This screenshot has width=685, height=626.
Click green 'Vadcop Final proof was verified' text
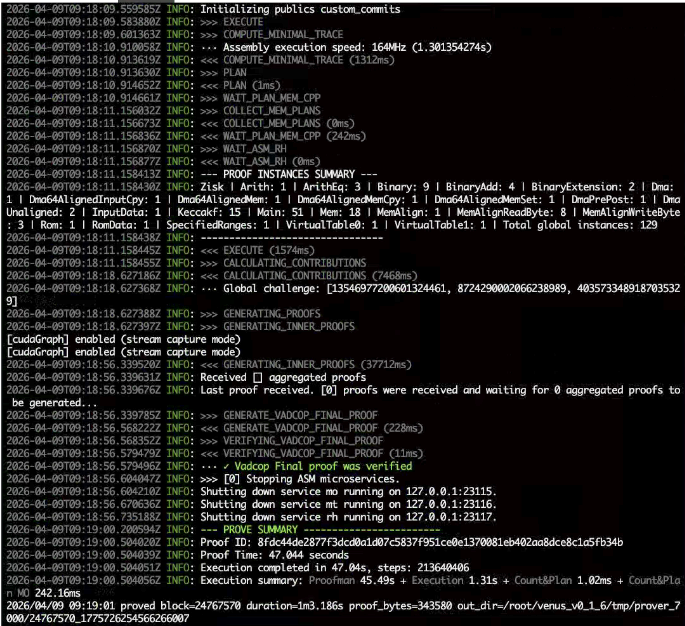click(x=323, y=466)
